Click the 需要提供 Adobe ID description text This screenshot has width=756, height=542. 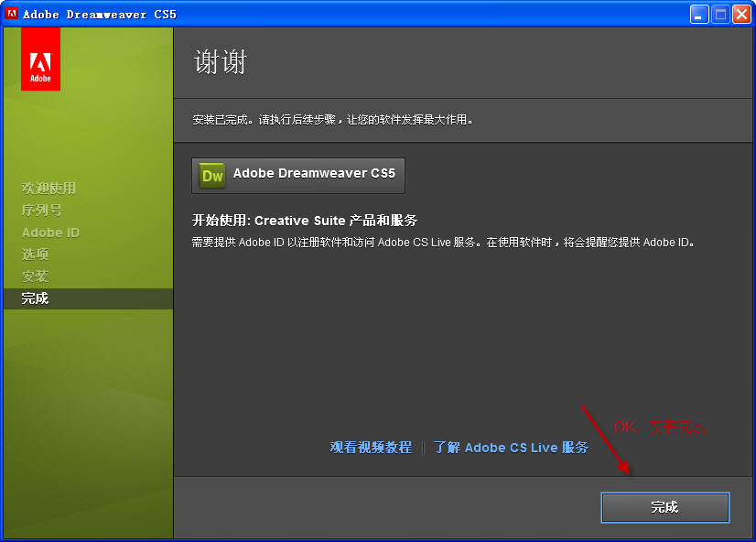[x=443, y=242]
